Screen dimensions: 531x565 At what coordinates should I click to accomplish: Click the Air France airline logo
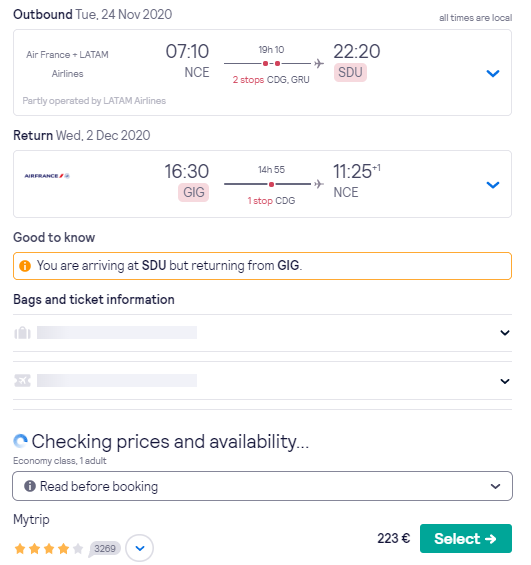47,176
